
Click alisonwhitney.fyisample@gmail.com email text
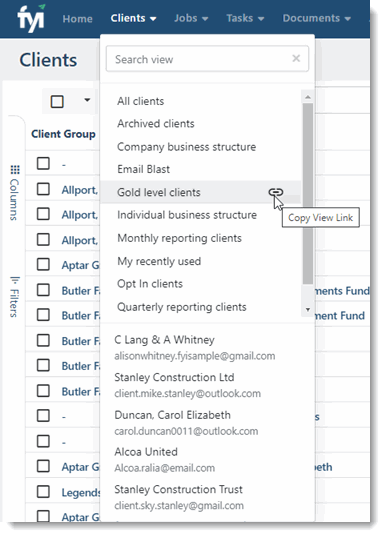tap(195, 356)
